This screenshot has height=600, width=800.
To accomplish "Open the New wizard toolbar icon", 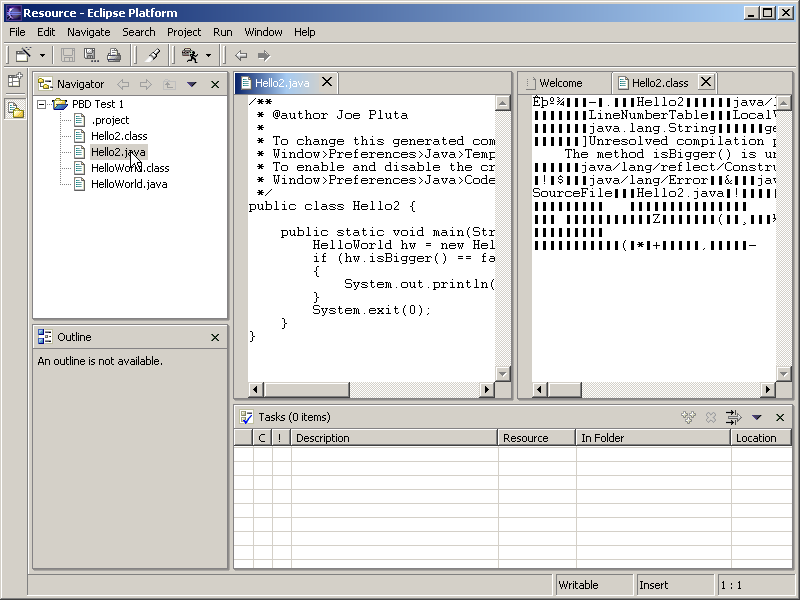I will pos(23,55).
